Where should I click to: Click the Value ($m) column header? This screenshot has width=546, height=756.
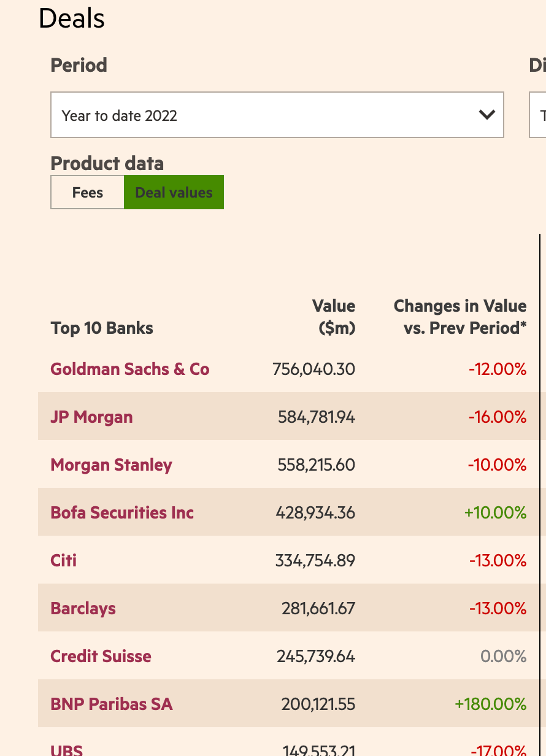point(334,317)
